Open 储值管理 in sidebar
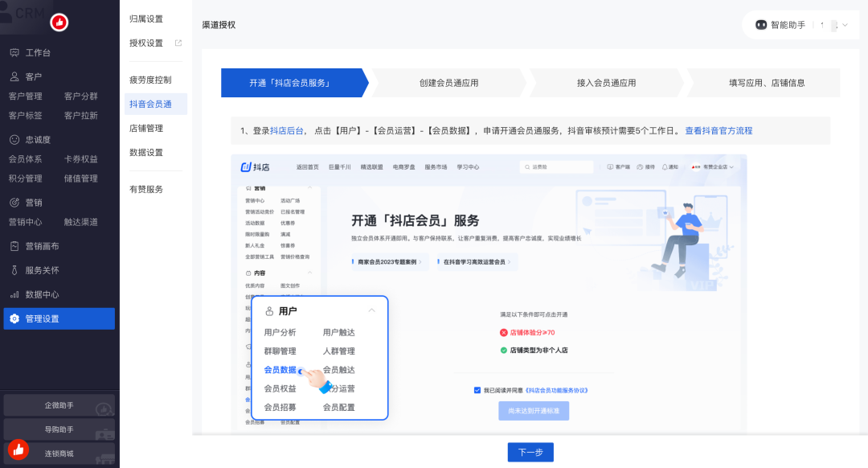Image resolution: width=868 pixels, height=468 pixels. point(81,179)
